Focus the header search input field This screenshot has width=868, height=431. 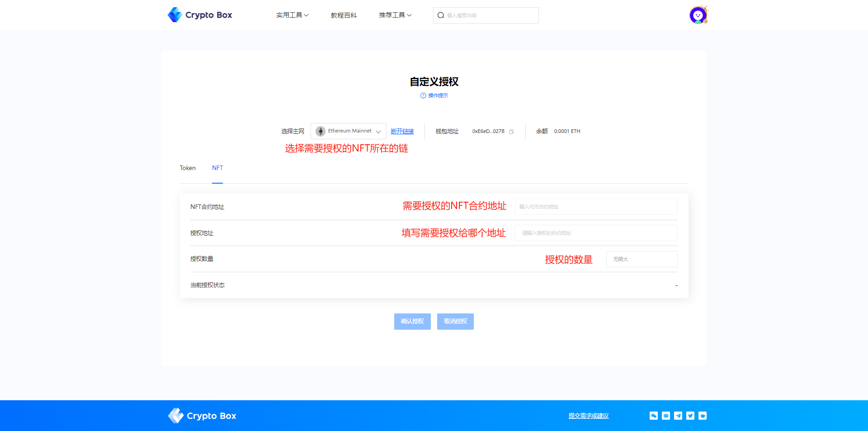coord(486,15)
